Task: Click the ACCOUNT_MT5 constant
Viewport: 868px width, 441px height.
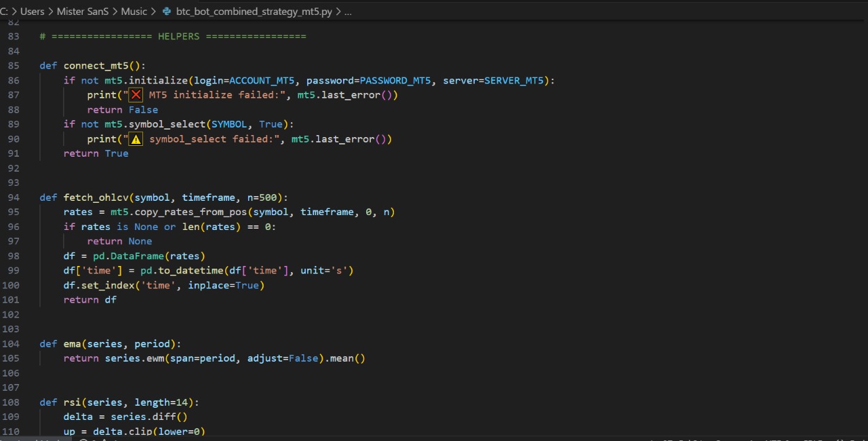Action: point(262,81)
